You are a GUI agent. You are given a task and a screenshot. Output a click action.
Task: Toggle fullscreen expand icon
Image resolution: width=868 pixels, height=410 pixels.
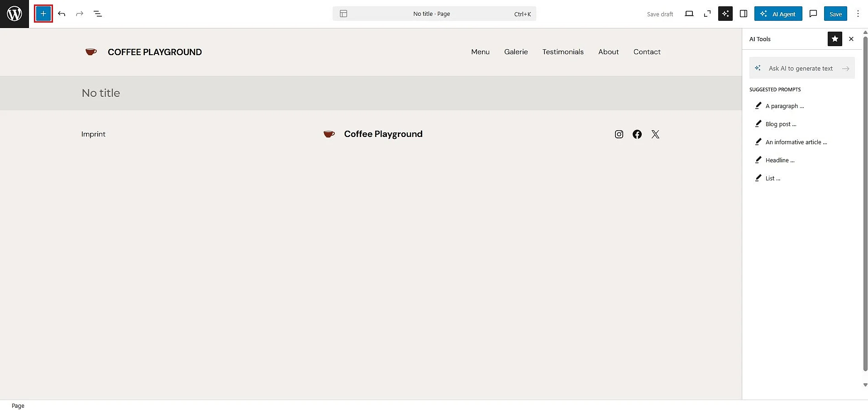(x=707, y=14)
